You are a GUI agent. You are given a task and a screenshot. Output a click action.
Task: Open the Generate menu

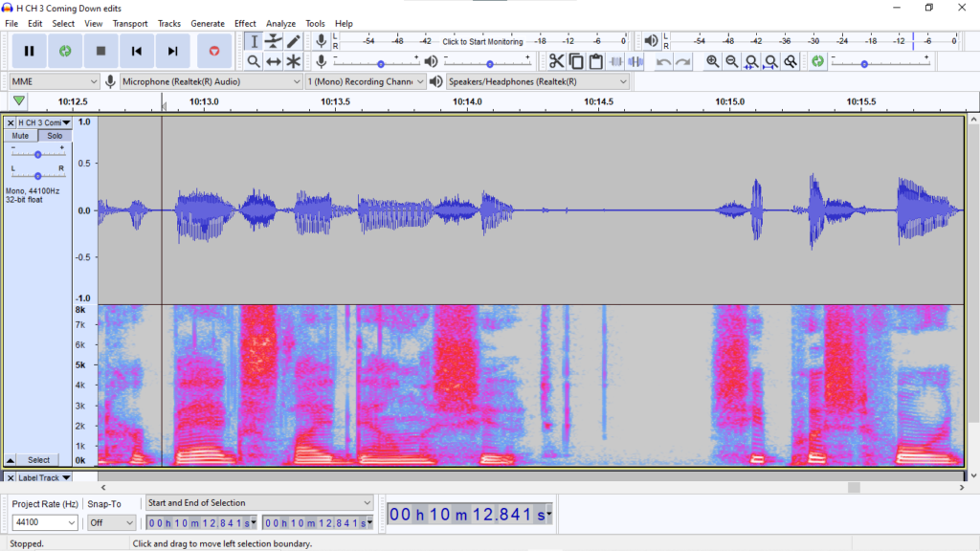[208, 23]
